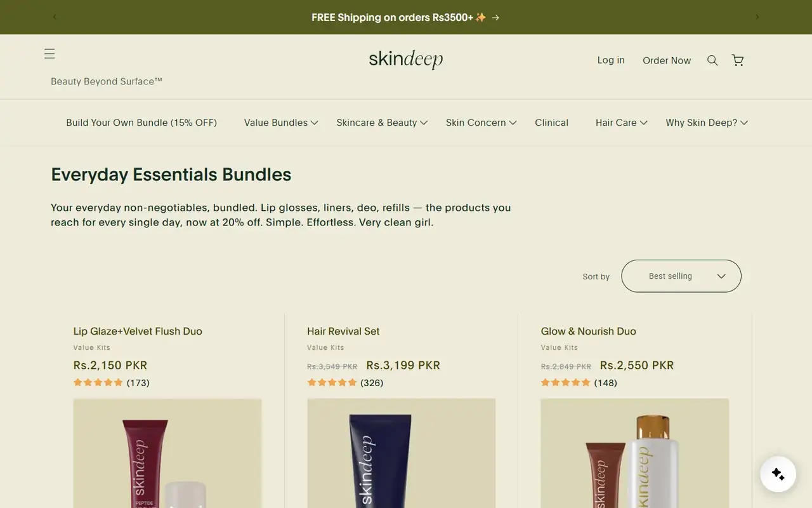The height and width of the screenshot is (508, 812).
Task: Click the skindeep logo
Action: pyautogui.click(x=406, y=60)
